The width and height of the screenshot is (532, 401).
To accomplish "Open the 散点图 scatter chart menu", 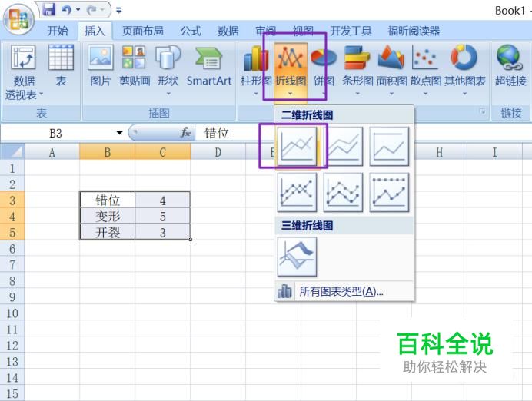I will tap(426, 71).
